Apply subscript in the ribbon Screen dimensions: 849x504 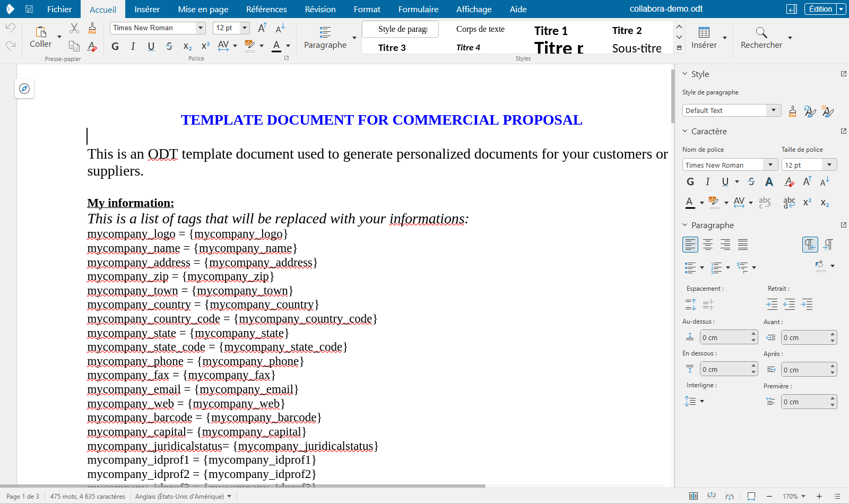pyautogui.click(x=187, y=46)
